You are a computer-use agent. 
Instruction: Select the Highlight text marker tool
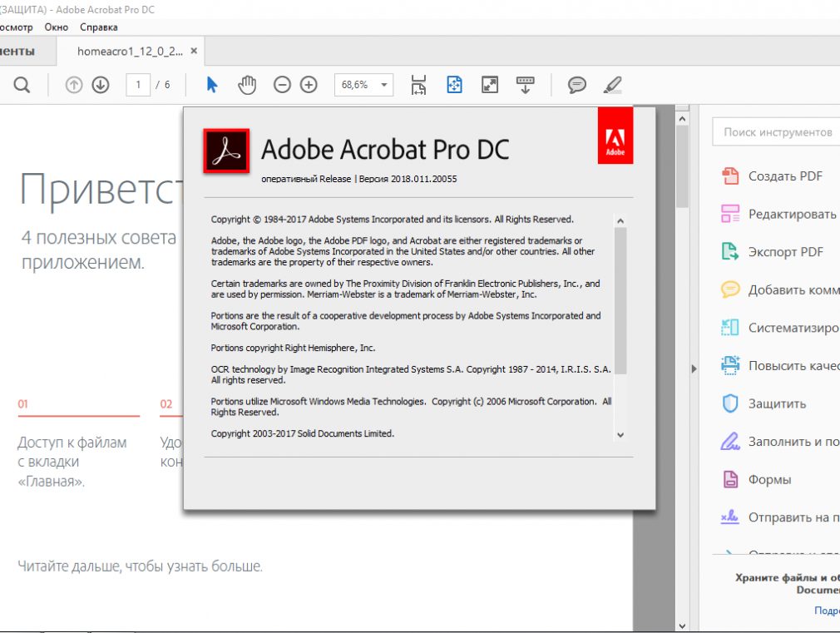pos(612,85)
